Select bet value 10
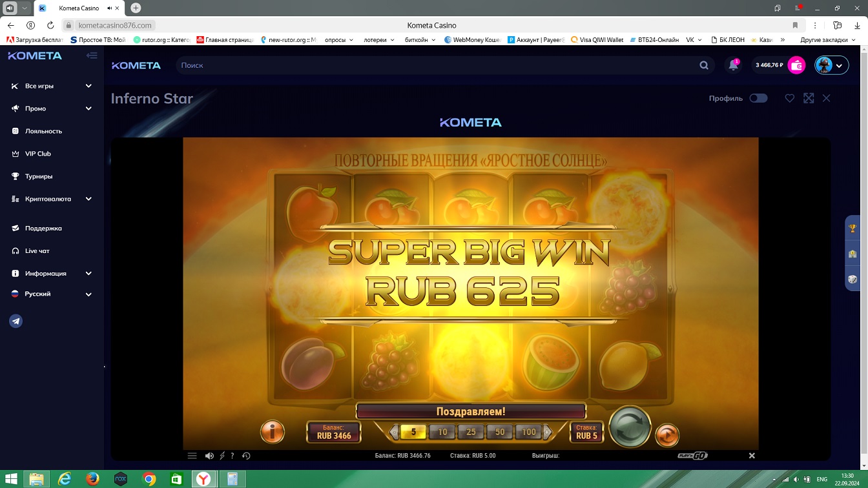The width and height of the screenshot is (868, 488). tap(442, 432)
